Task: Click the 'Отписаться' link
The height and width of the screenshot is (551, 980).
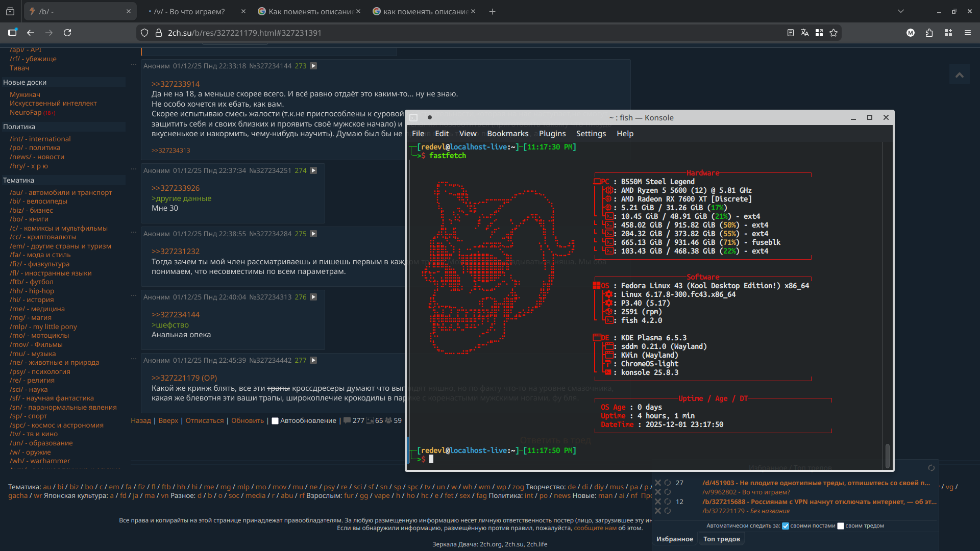Action: 204,421
